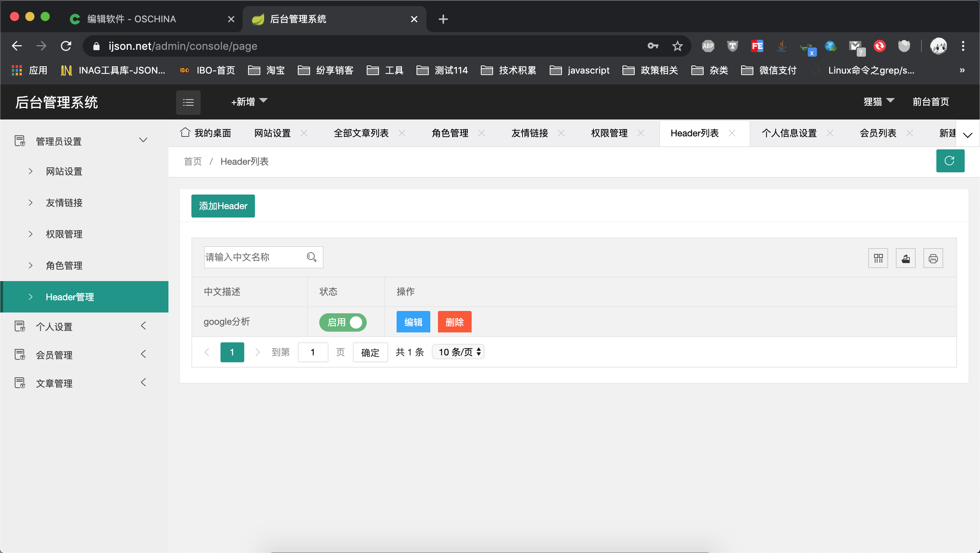Click the sidebar collapse hamburger icon

tap(188, 102)
